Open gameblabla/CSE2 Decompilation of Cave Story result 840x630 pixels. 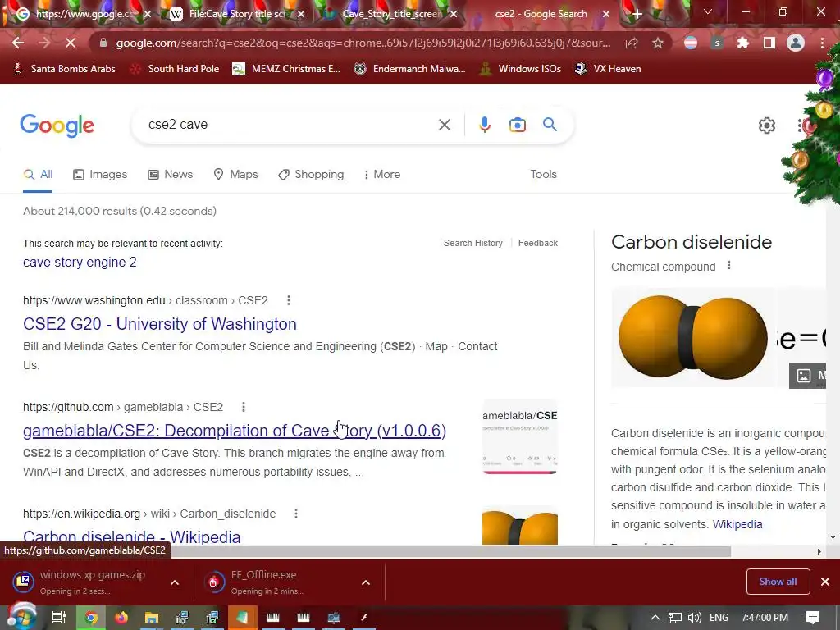[x=235, y=431]
